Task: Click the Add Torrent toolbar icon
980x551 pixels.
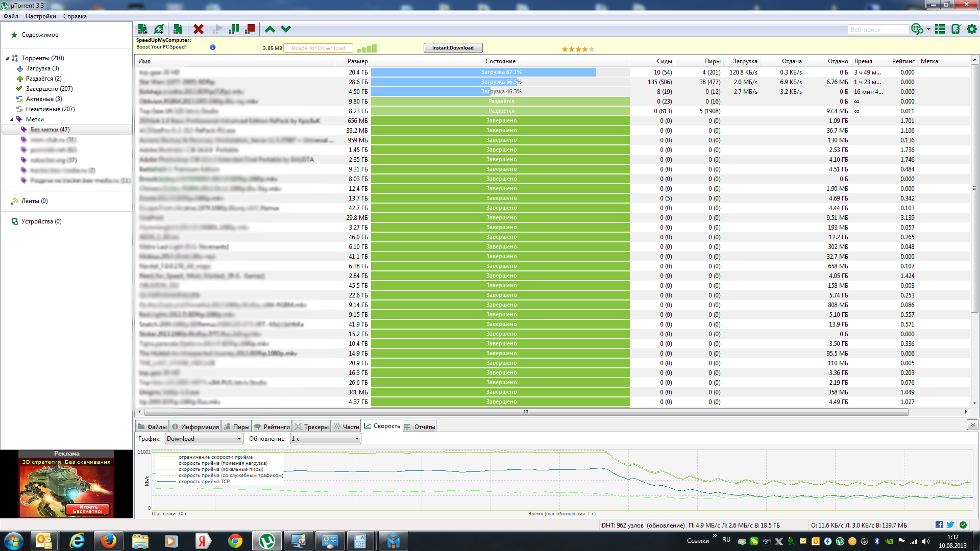Action: (x=142, y=29)
